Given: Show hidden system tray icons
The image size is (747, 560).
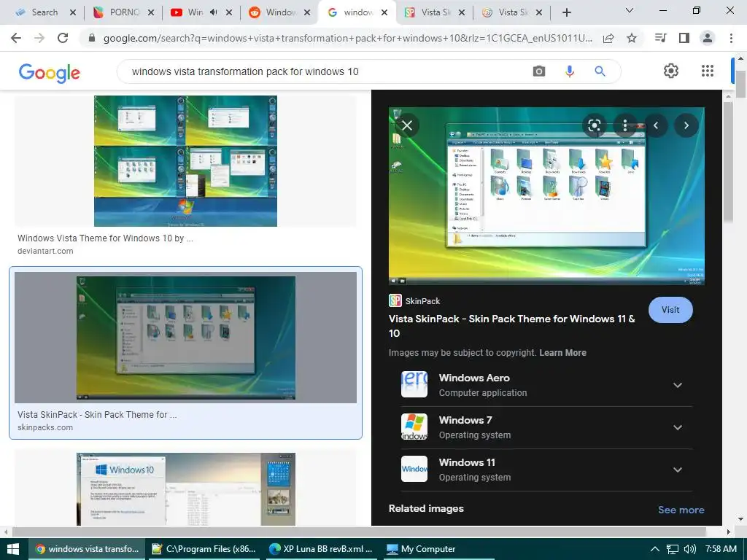Looking at the screenshot, I should click(x=654, y=549).
